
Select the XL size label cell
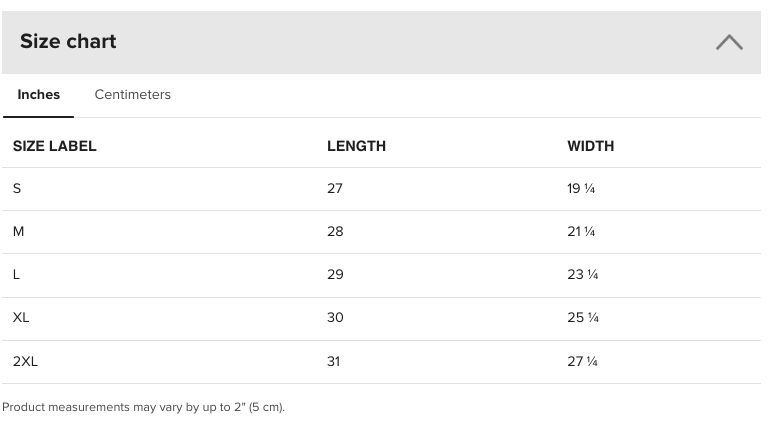click(21, 318)
